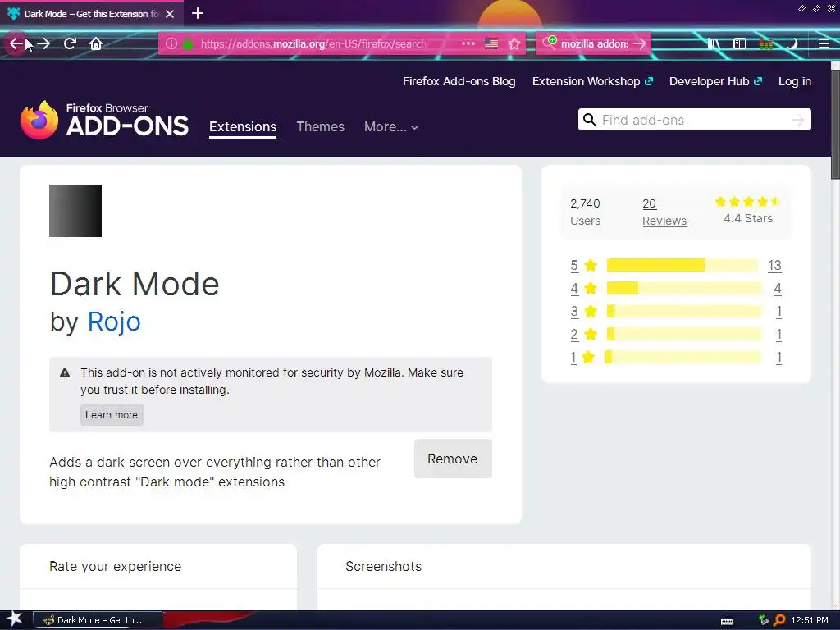
Task: Open the browser home page
Action: (96, 43)
